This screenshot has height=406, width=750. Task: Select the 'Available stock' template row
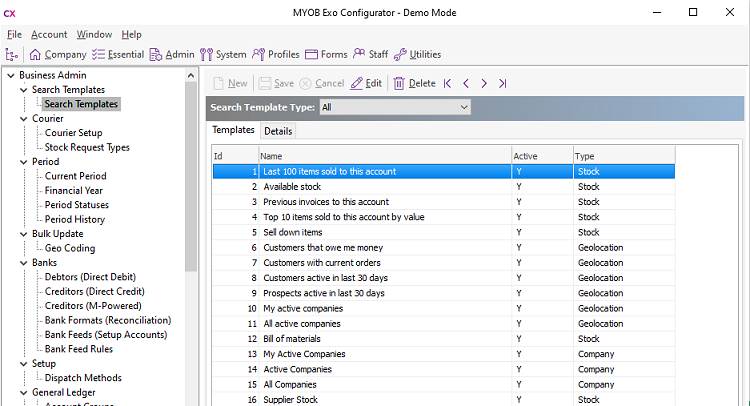pos(444,187)
